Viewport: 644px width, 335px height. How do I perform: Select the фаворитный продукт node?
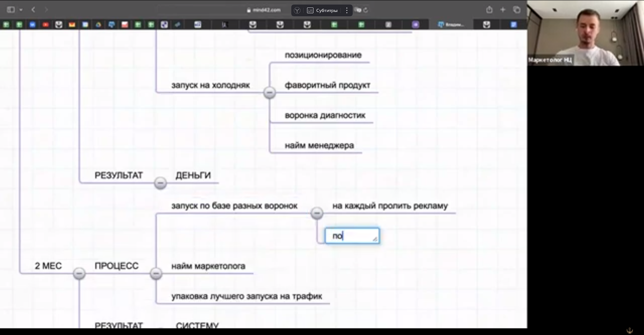(x=327, y=85)
